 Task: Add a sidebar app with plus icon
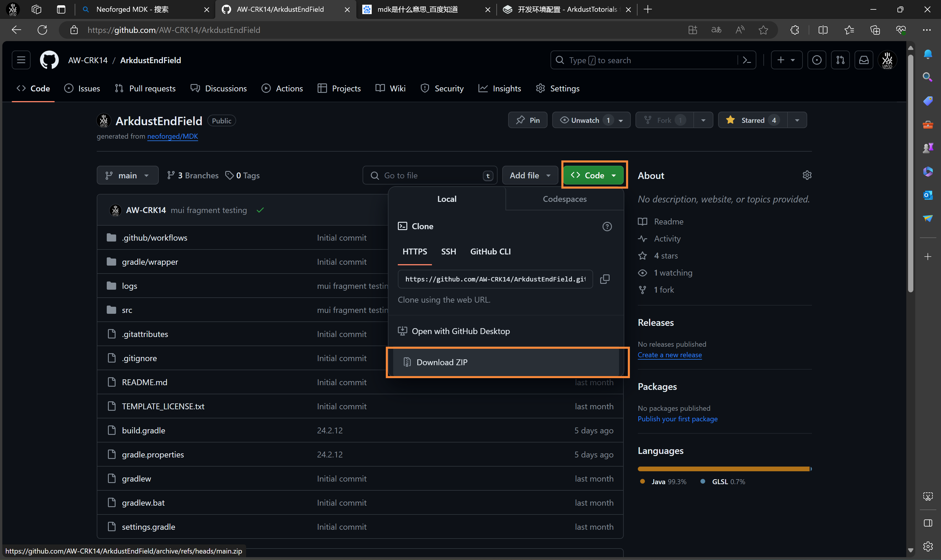(927, 256)
